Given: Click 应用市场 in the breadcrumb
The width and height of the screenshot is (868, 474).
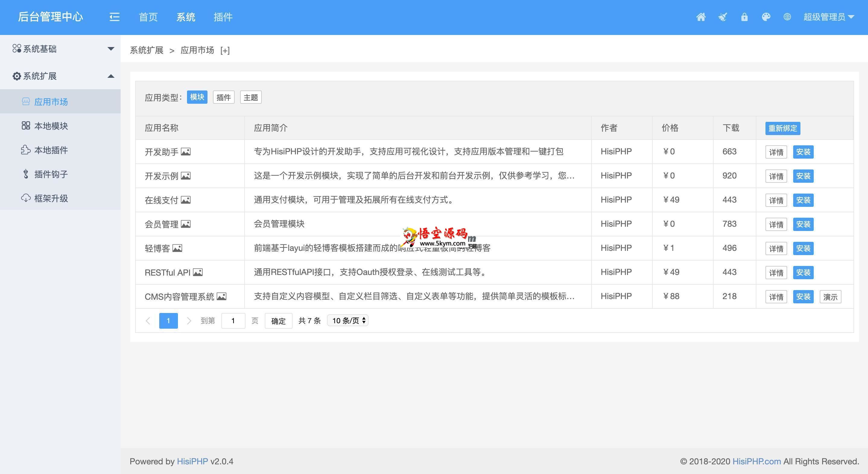Looking at the screenshot, I should (198, 50).
